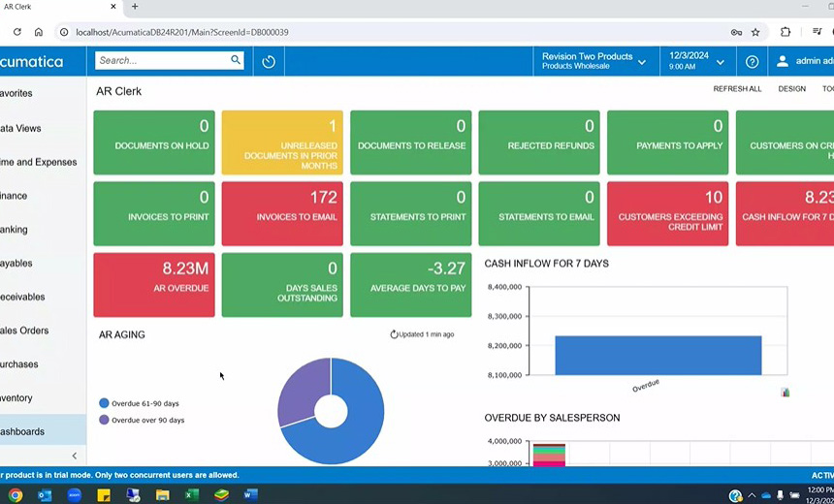Screen dimensions: 834x504
Task: Open the Days Sales Outstanding tile
Action: [282, 285]
